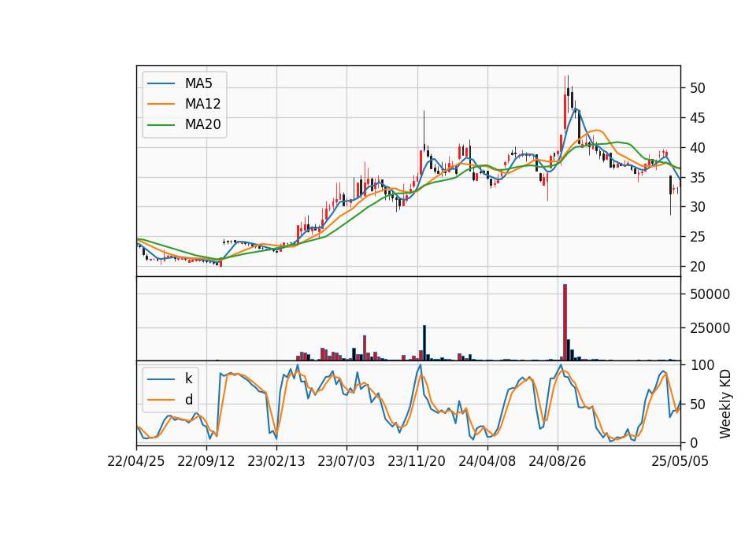The height and width of the screenshot is (543, 756).
Task: Click the Weekly KD axis title
Action: (x=724, y=404)
